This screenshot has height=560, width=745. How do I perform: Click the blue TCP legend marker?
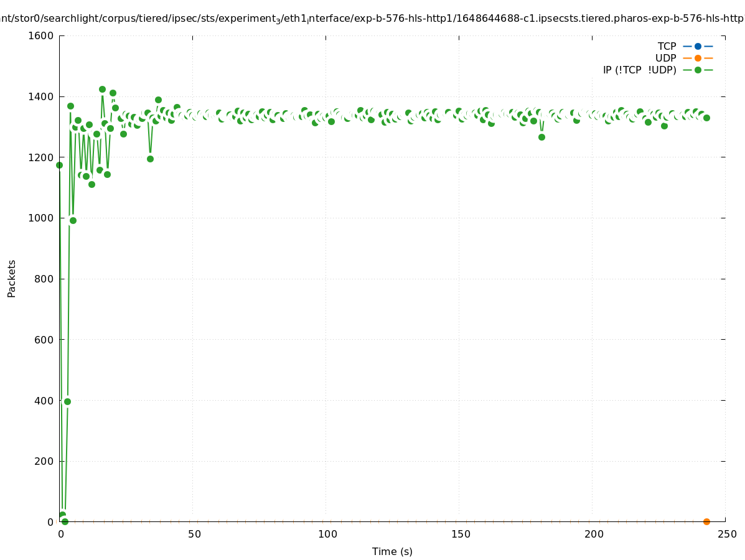pyautogui.click(x=698, y=46)
